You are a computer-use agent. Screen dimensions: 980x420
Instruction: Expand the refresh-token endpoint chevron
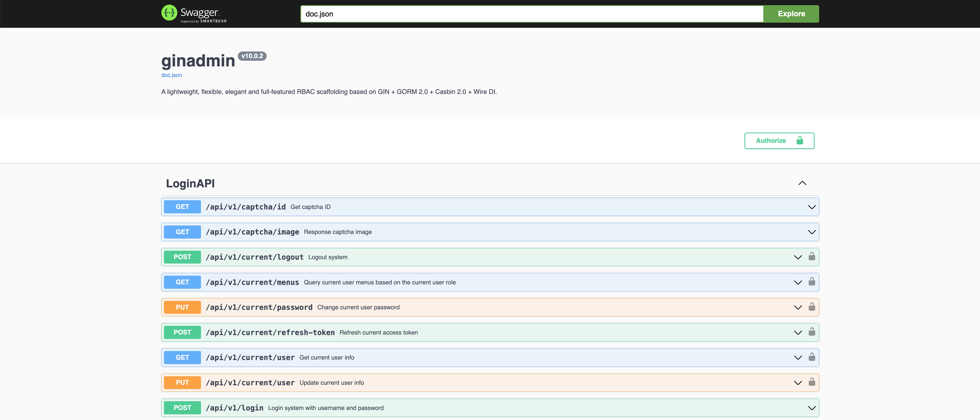(798, 332)
